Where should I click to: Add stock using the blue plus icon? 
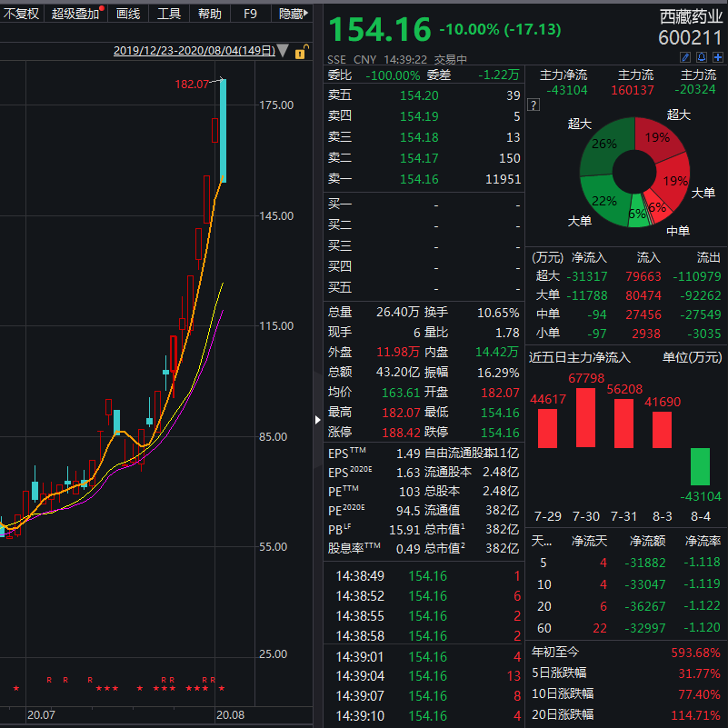click(717, 57)
